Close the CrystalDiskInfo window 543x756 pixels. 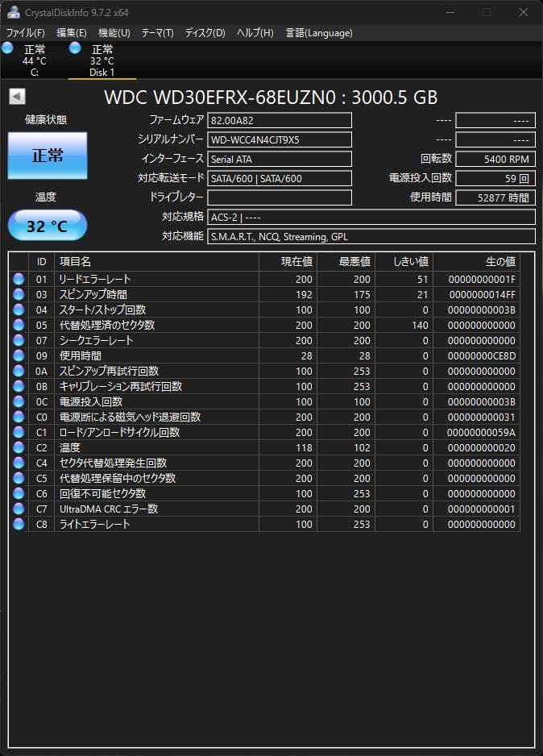coord(524,12)
